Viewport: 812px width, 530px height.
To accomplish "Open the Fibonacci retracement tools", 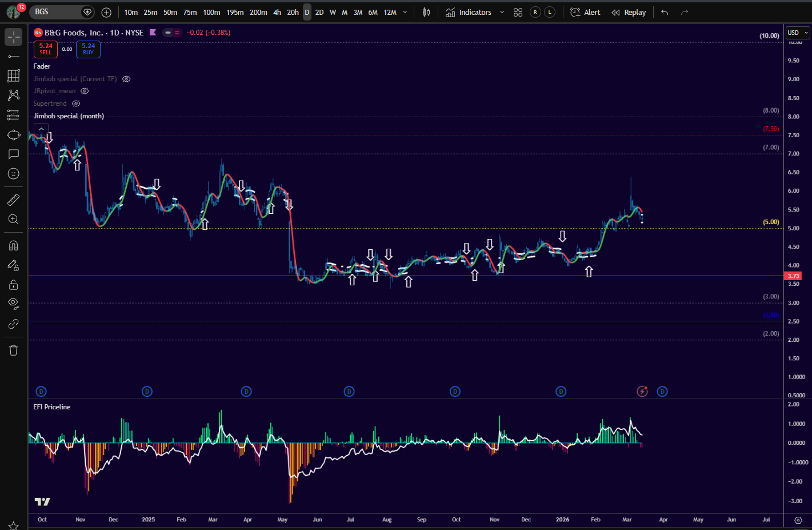I will pyautogui.click(x=13, y=75).
